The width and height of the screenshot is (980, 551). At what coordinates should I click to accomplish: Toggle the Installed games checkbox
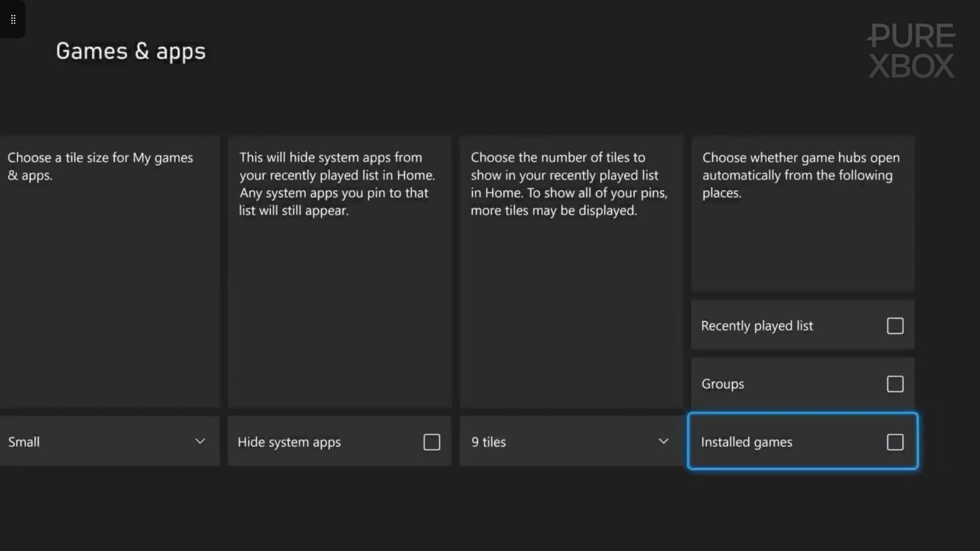(895, 442)
